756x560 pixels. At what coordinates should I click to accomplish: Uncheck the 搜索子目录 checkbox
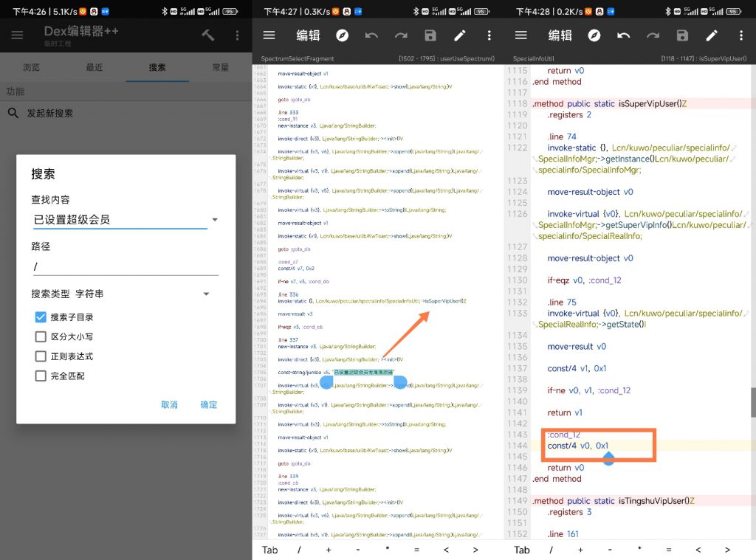point(41,317)
